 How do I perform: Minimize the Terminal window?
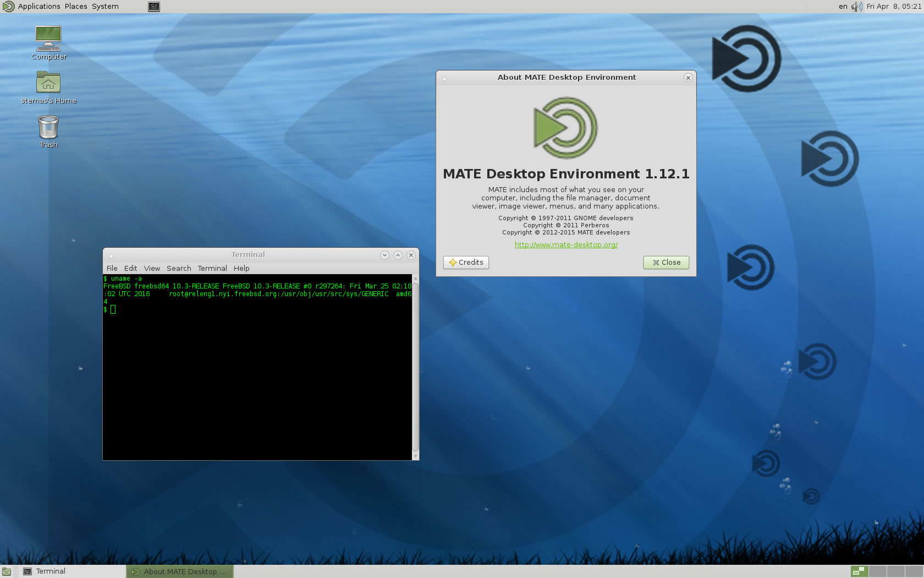[x=384, y=255]
